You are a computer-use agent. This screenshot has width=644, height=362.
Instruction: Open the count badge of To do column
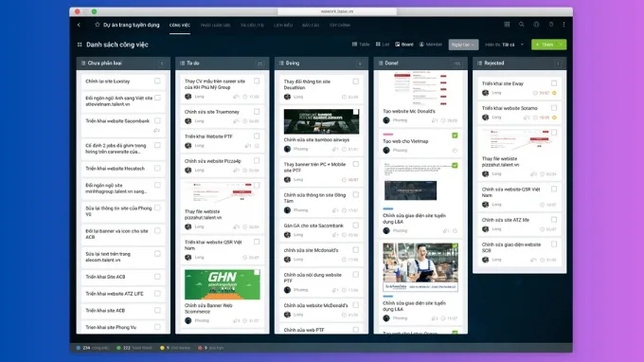coord(259,63)
